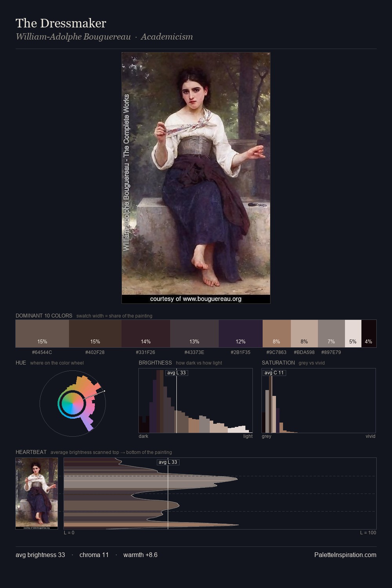Select the #BDA598 light beige swatch
The width and height of the screenshot is (392, 588).
[304, 334]
